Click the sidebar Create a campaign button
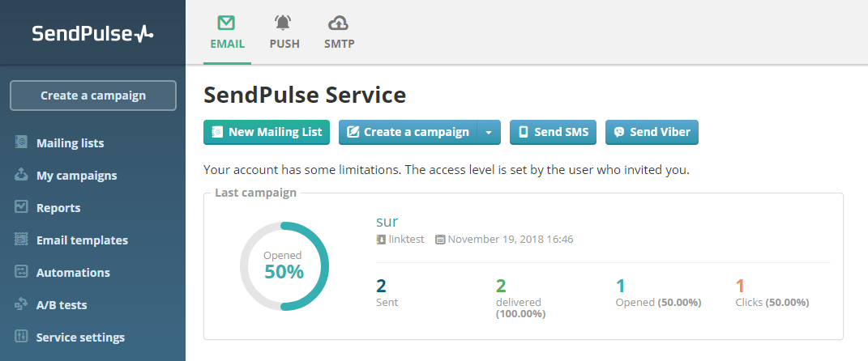Screen dimensions: 868x361 93,96
